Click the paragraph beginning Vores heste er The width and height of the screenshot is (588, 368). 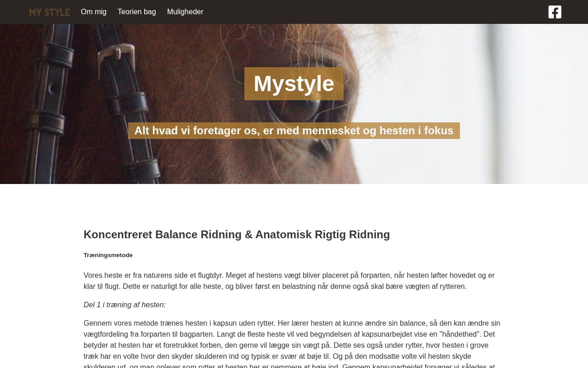[x=289, y=281]
